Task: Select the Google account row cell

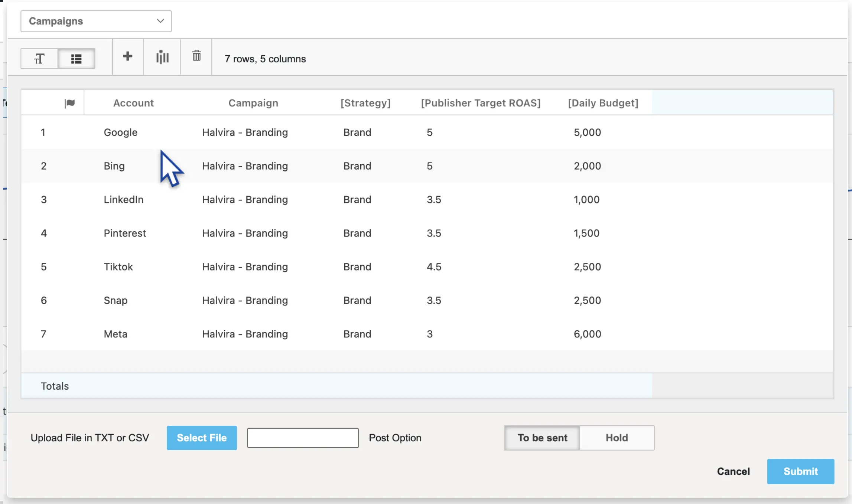Action: (121, 132)
